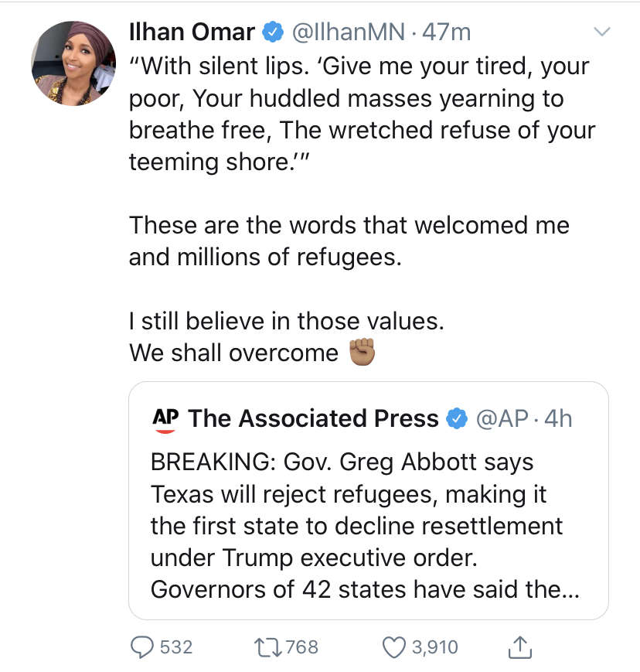View the 3,910 likes count
The image size is (640, 672).
[435, 647]
